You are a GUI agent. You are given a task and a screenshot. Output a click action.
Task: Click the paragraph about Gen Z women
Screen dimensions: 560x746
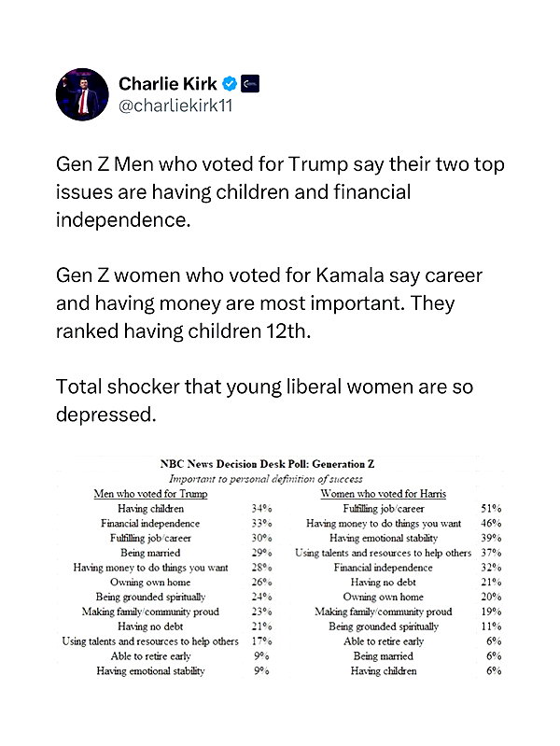tap(270, 303)
